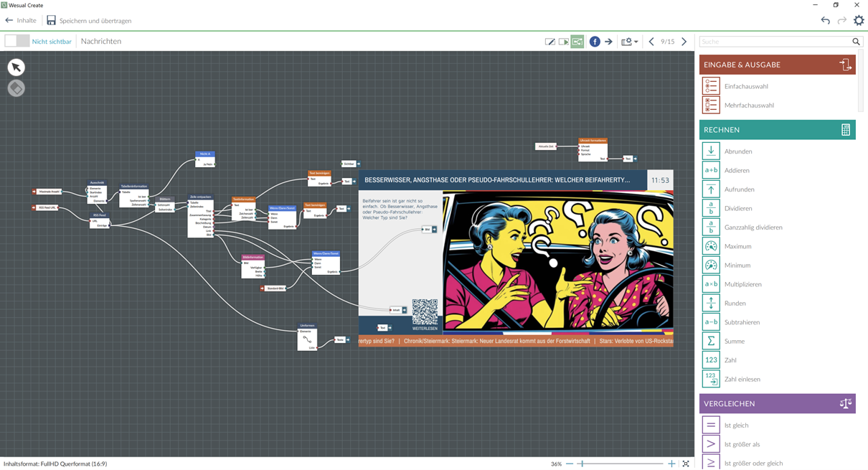Collapse the RECHNEN category header
The image size is (868, 470).
click(x=777, y=130)
